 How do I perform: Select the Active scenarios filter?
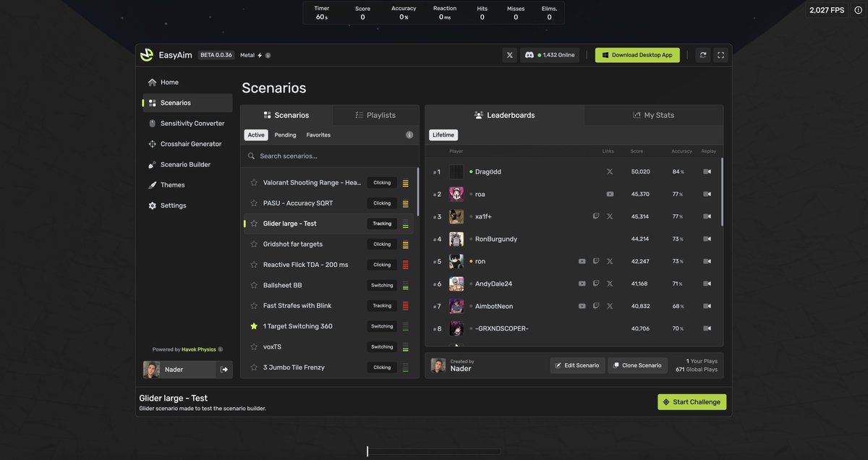click(x=256, y=135)
